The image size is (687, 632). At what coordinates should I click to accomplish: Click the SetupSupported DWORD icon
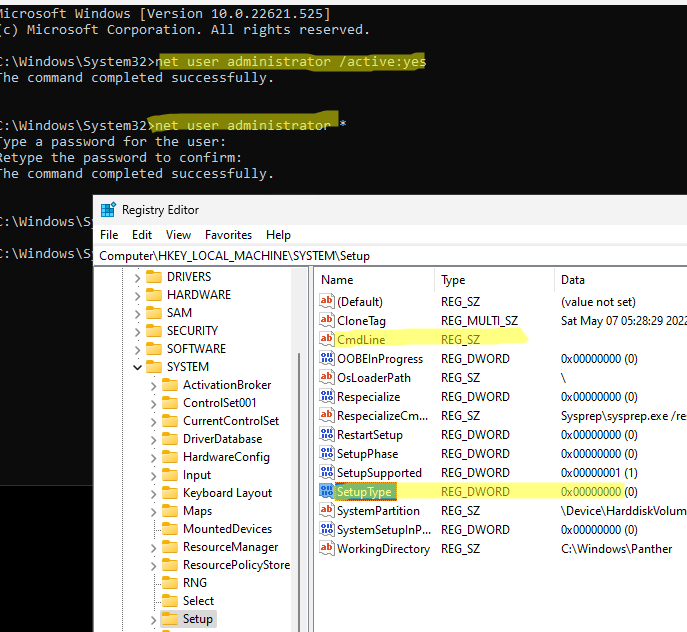[x=326, y=472]
